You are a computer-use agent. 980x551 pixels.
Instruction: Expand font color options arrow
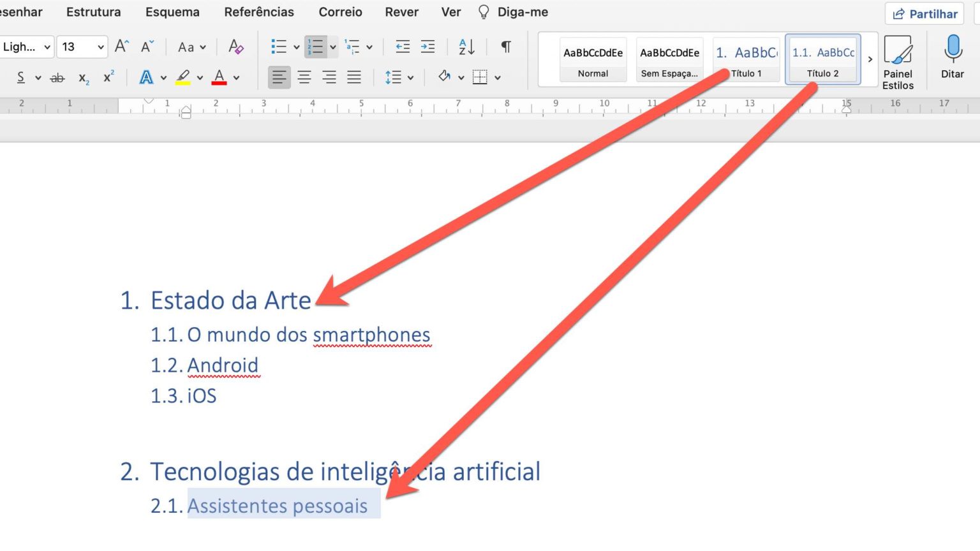[x=236, y=78]
